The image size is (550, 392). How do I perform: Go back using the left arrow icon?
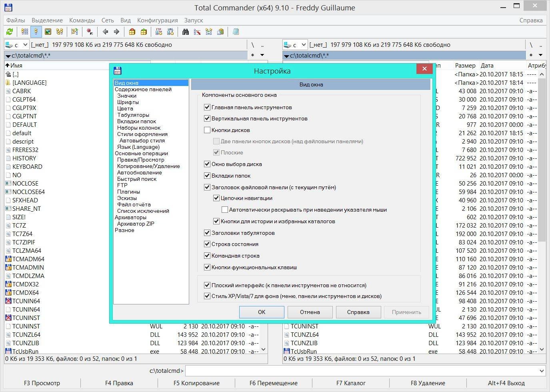click(x=105, y=32)
